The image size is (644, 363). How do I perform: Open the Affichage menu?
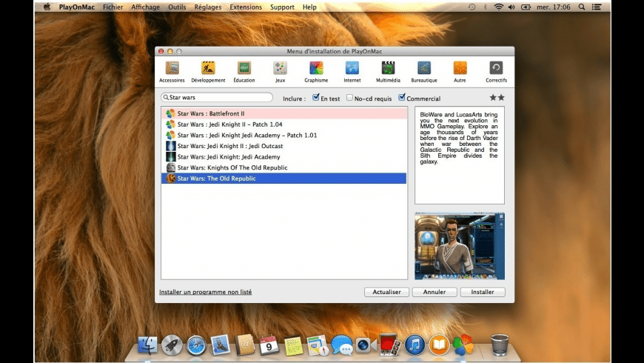(x=145, y=7)
